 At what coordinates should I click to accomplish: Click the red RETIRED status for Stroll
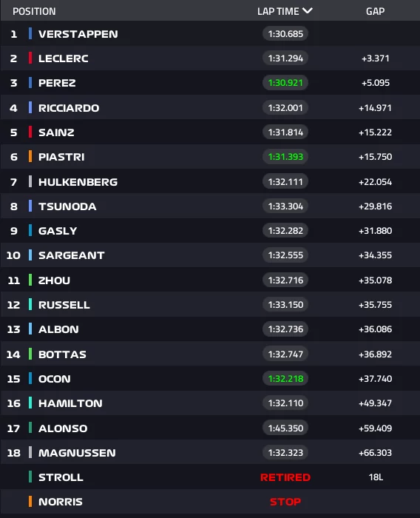[x=285, y=477]
